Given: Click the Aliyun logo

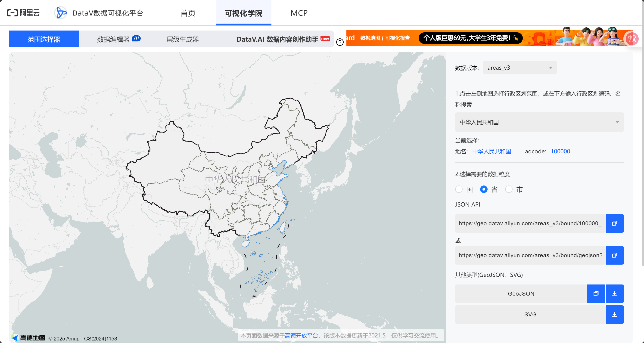Looking at the screenshot, I should pos(23,13).
